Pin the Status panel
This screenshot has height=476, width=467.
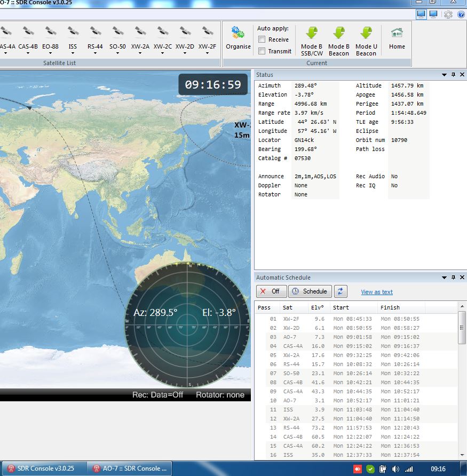click(453, 75)
